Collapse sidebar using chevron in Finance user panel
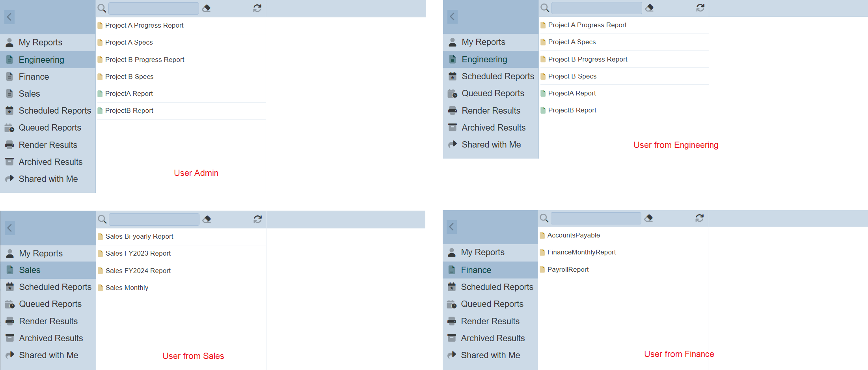 click(452, 227)
